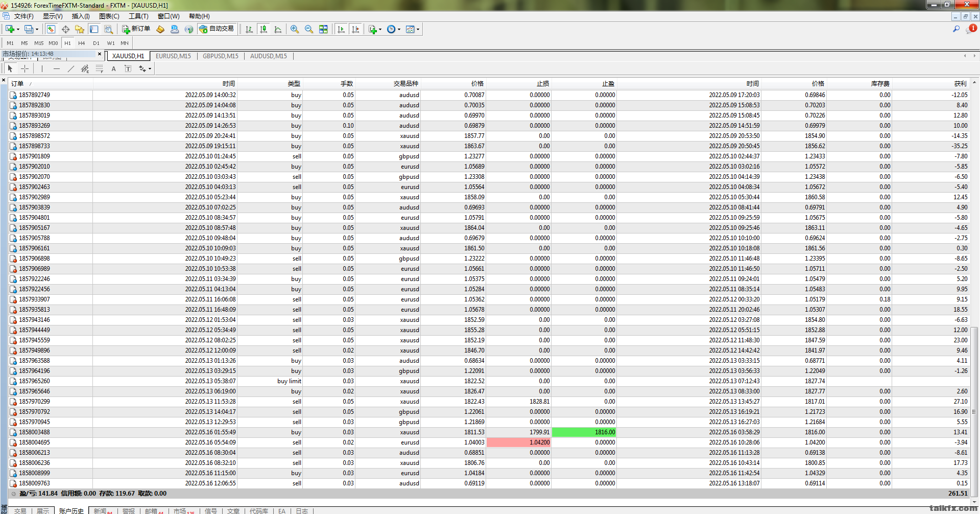The height and width of the screenshot is (514, 980).
Task: Select the M1 timeframe button
Action: (10, 43)
